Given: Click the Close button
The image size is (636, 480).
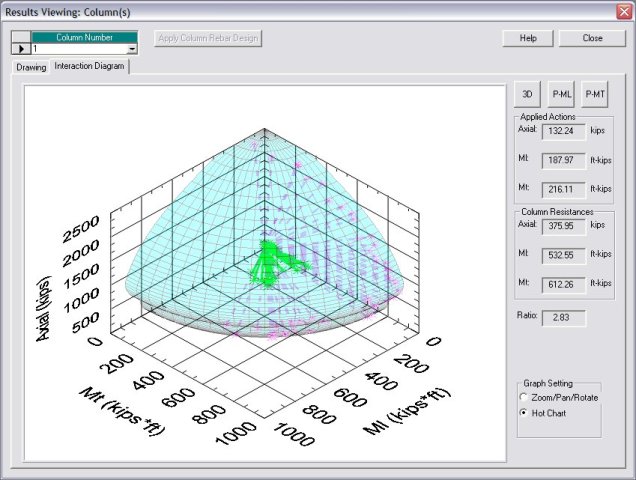Looking at the screenshot, I should (592, 38).
